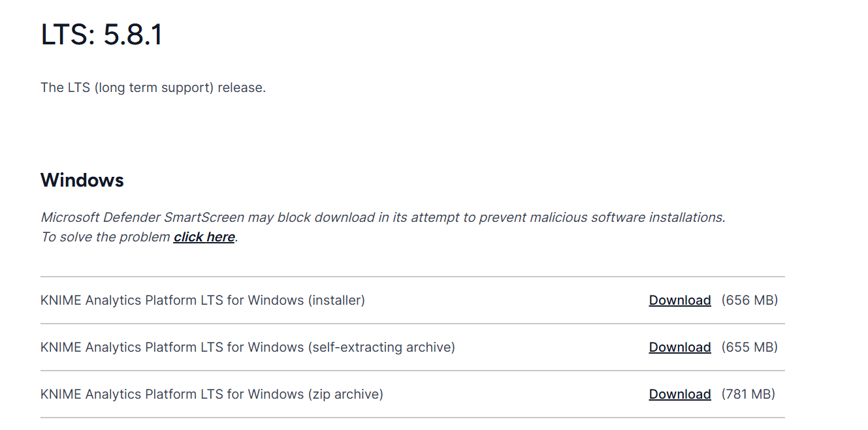Image resolution: width=868 pixels, height=430 pixels.
Task: Download the Windows installer version
Action: (679, 300)
